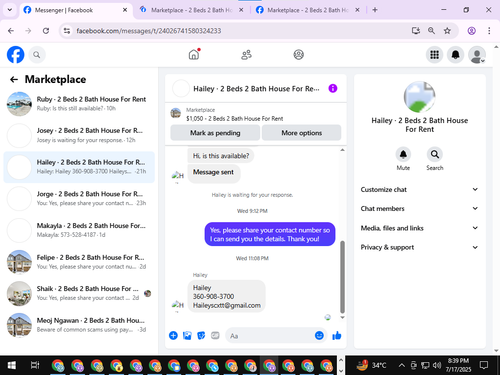Open install app icon in address bar
Viewport: 500px width, 375px height.
click(x=416, y=31)
